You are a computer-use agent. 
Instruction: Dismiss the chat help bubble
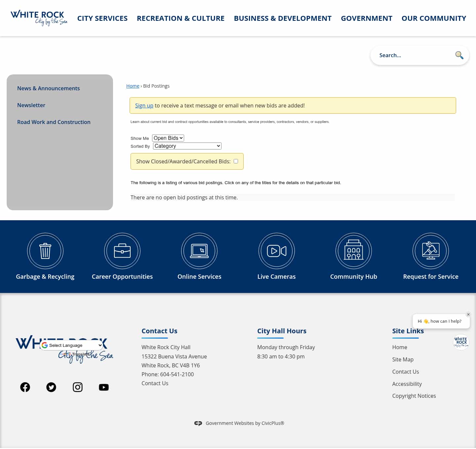(x=468, y=314)
